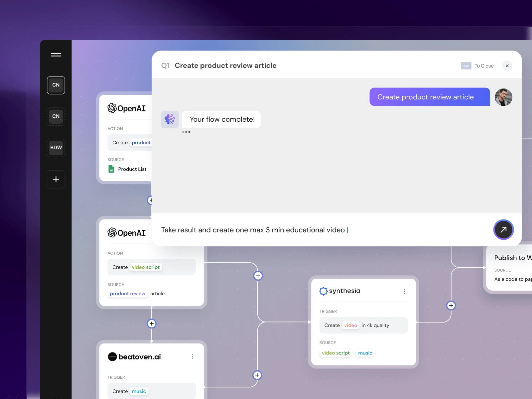Add a step on the video script connector
This screenshot has height=399, width=532.
point(258,276)
